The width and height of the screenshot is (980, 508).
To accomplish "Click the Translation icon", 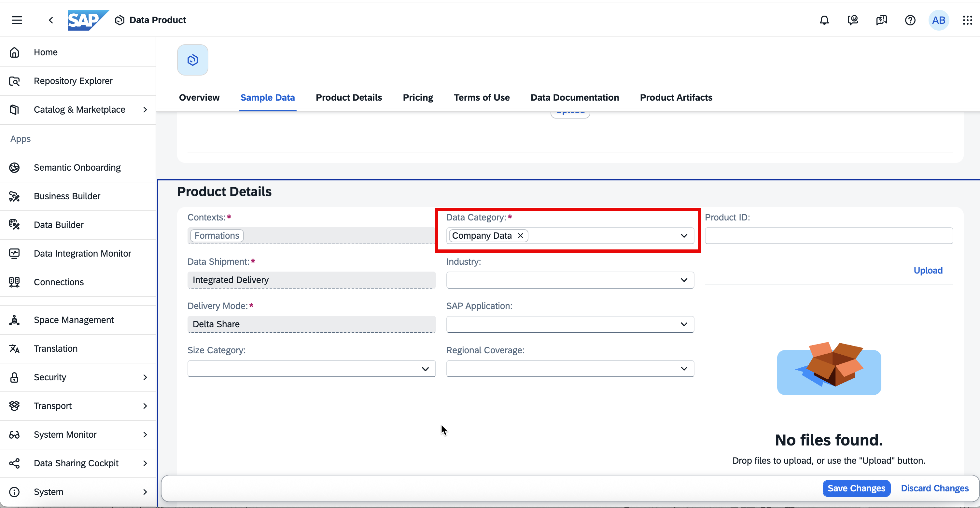I will coord(14,348).
